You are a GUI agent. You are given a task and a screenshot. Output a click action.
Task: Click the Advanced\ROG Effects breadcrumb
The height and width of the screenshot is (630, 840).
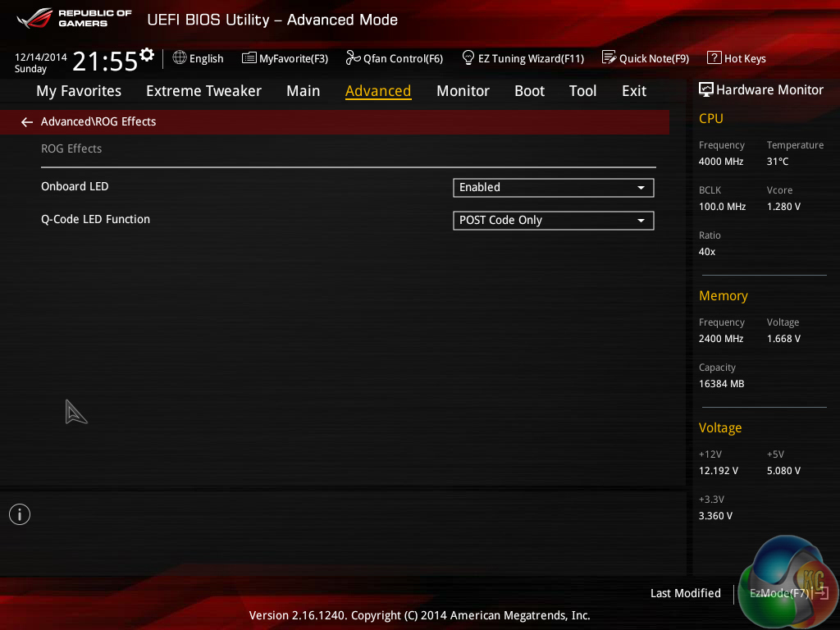[98, 121]
